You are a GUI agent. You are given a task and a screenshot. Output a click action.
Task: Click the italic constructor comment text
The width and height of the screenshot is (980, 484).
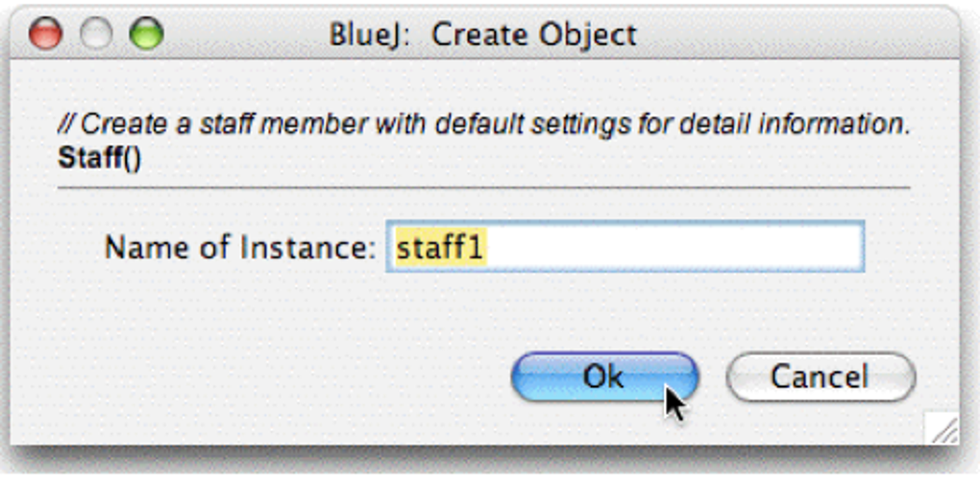click(x=483, y=126)
